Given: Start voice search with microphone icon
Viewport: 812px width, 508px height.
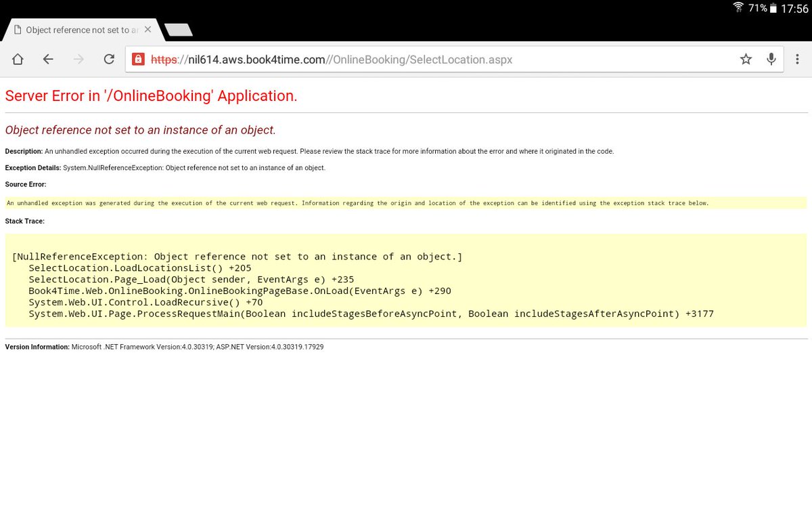Looking at the screenshot, I should click(x=771, y=60).
